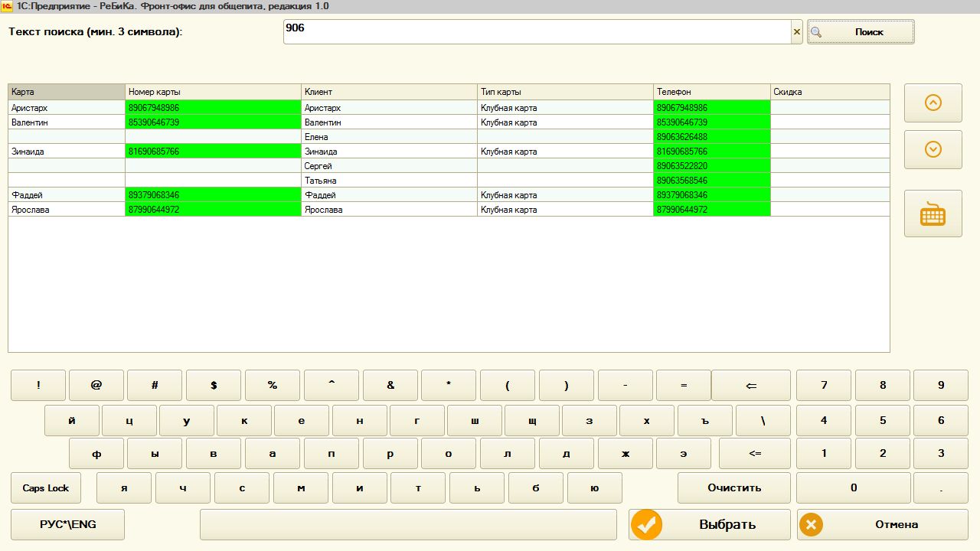The width and height of the screenshot is (980, 551).
Task: Click the & key
Action: coord(390,385)
